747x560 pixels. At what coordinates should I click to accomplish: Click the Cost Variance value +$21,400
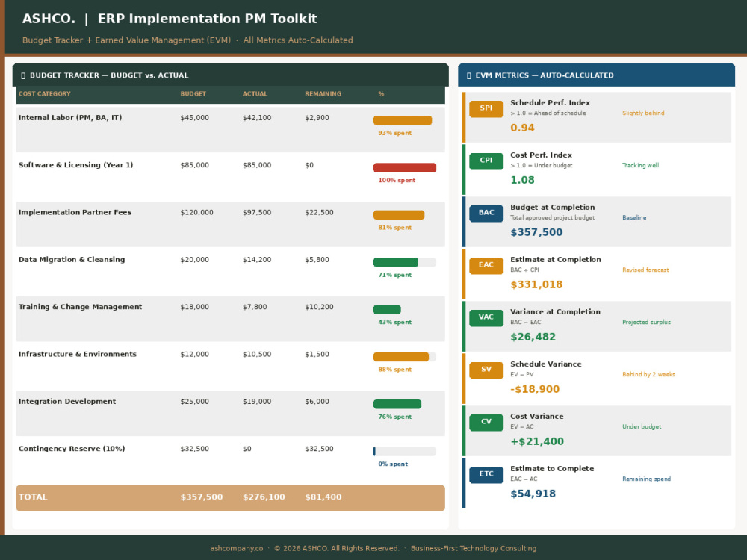click(537, 441)
